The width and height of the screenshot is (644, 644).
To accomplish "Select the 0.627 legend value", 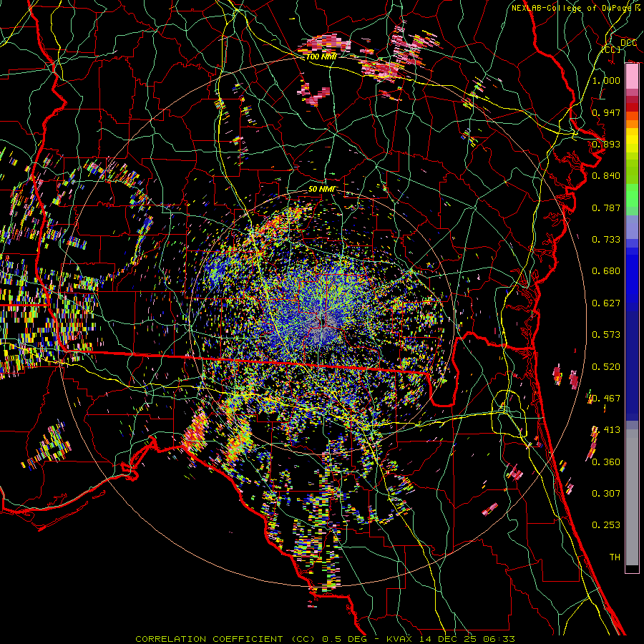I will pyautogui.click(x=606, y=303).
